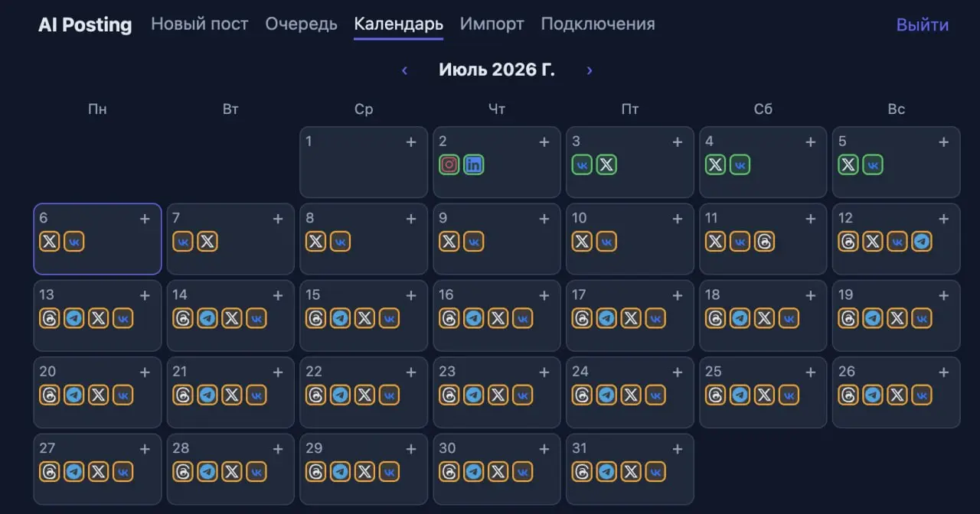Open Threads post icon on July 26
This screenshot has height=514, width=980.
point(849,395)
